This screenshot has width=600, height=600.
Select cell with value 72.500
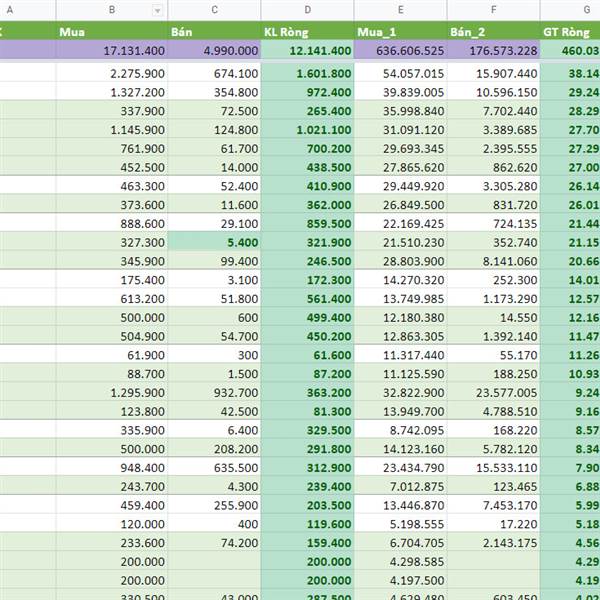click(x=214, y=111)
